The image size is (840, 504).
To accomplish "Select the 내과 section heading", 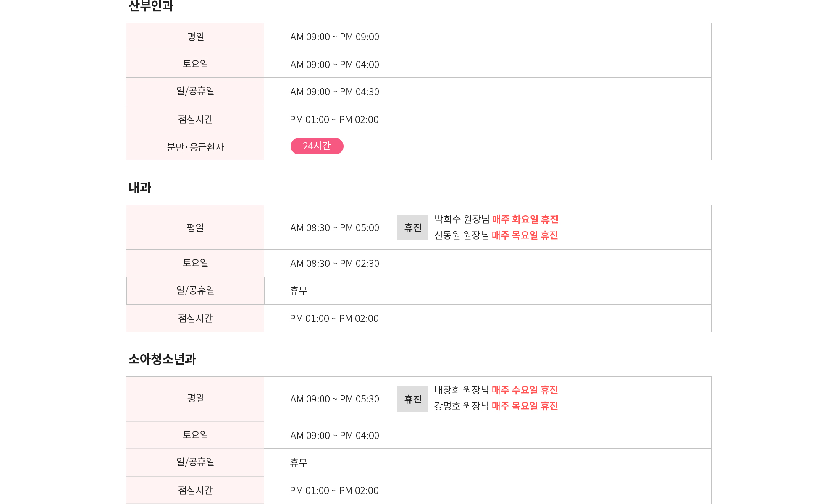I will (140, 187).
